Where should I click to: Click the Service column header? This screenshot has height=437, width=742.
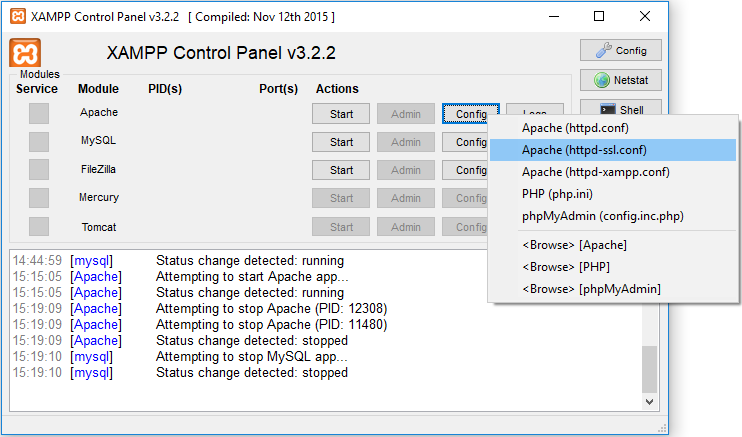(37, 89)
